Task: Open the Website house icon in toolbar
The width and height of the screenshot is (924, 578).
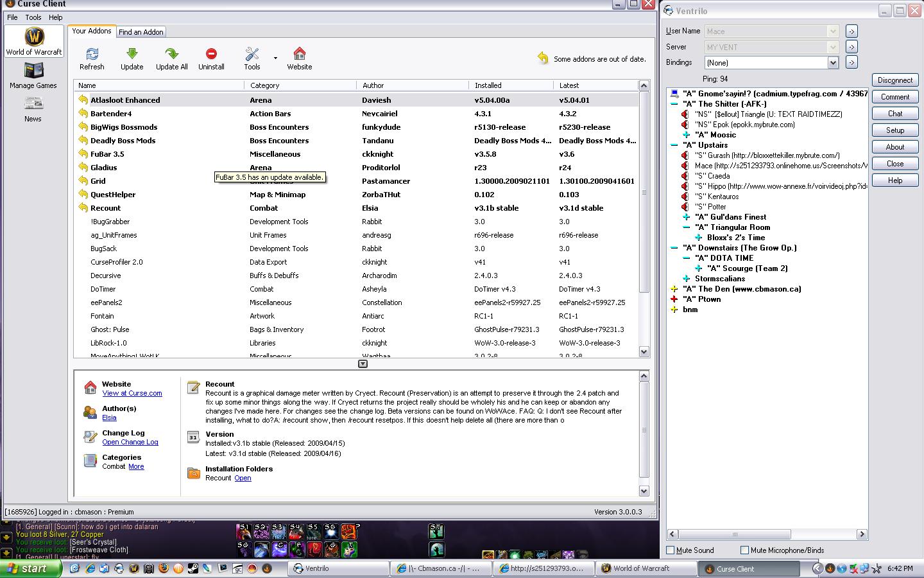Action: 299,55
